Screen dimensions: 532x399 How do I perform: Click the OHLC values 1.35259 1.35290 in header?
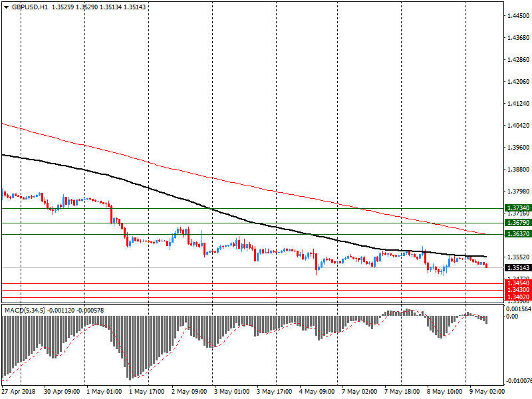click(74, 7)
